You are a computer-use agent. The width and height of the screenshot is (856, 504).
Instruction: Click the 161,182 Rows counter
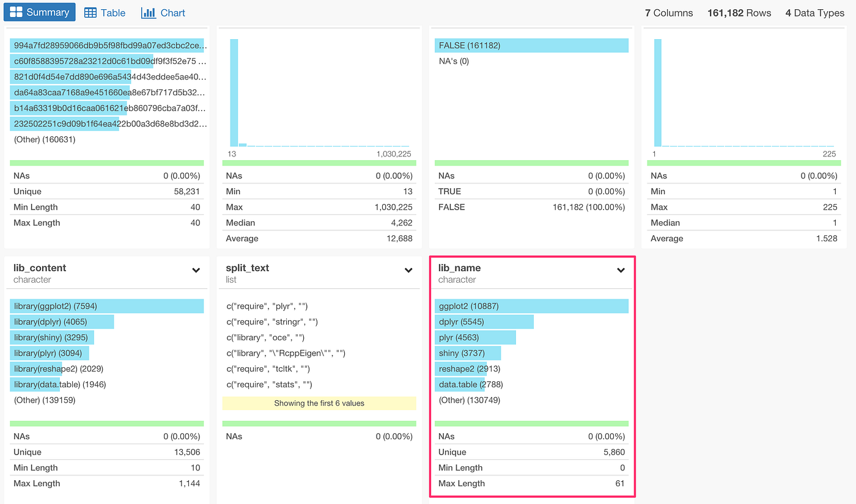coord(739,12)
